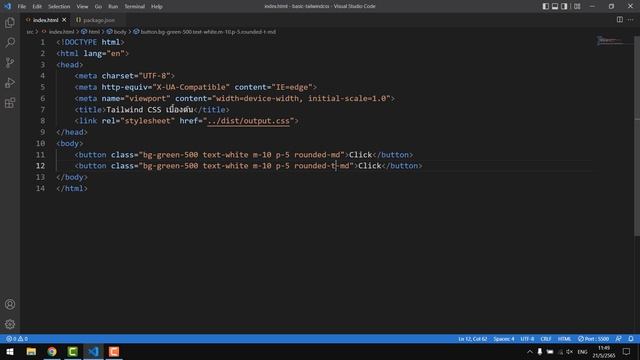Follow the ../dist/output.css link

point(248,121)
